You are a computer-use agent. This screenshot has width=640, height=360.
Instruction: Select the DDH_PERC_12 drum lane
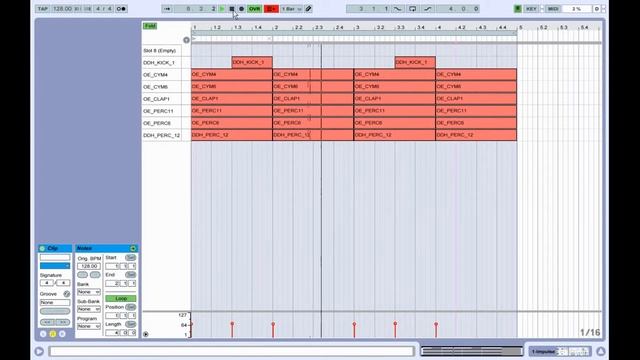[161, 135]
